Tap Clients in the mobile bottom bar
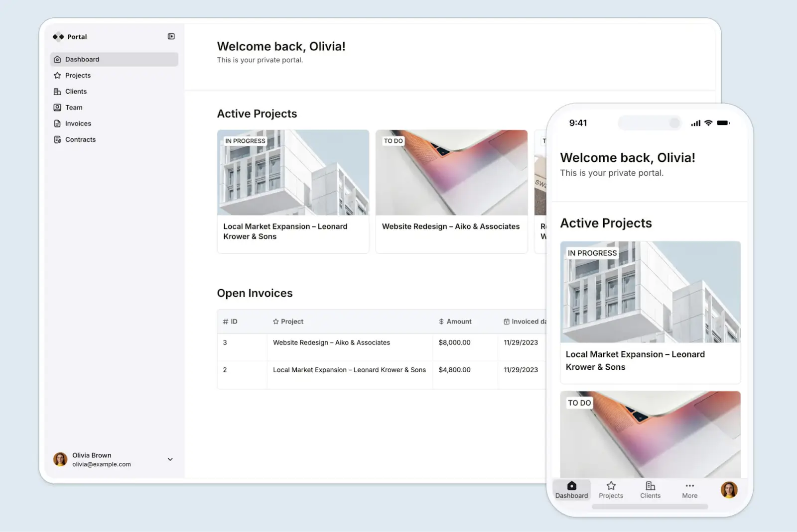Viewport: 797px width, 532px height. 650,490
